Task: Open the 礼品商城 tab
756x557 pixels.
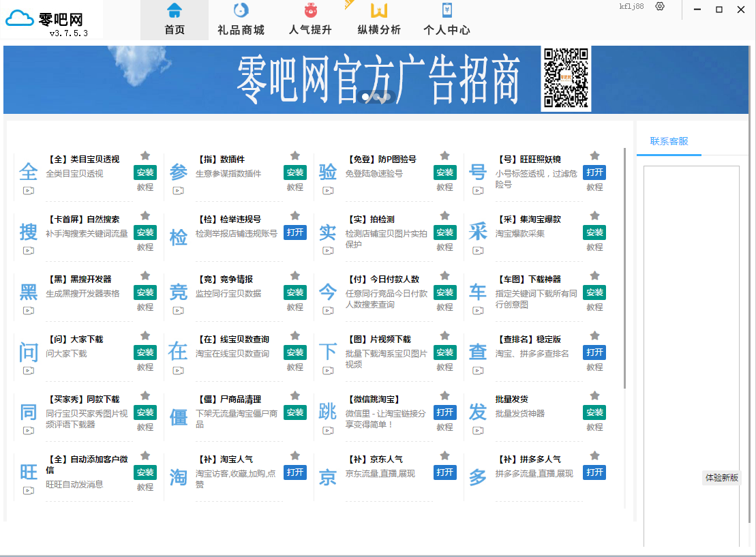Action: (x=241, y=20)
